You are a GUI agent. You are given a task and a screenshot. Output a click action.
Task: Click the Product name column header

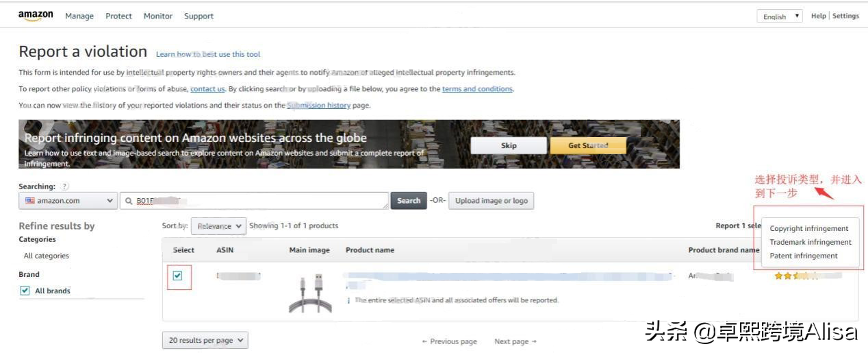point(370,250)
